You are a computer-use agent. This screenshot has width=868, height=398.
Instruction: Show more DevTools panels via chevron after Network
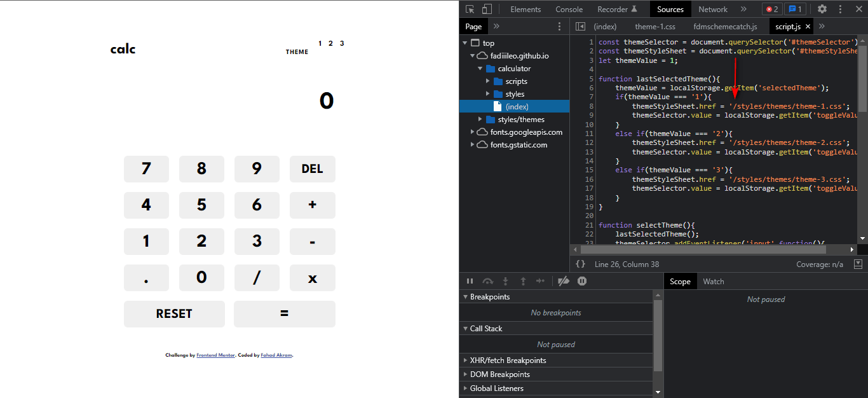coord(743,9)
